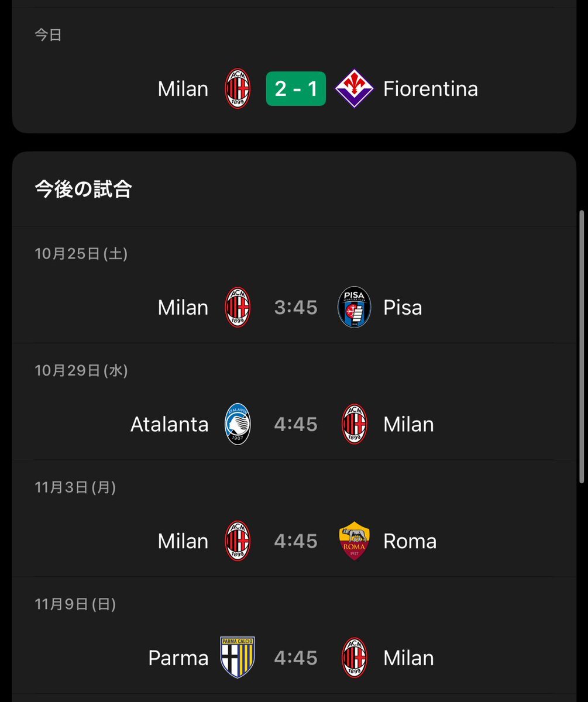Click the Atalanta club crest
Screen dimensions: 588x702
(238, 424)
